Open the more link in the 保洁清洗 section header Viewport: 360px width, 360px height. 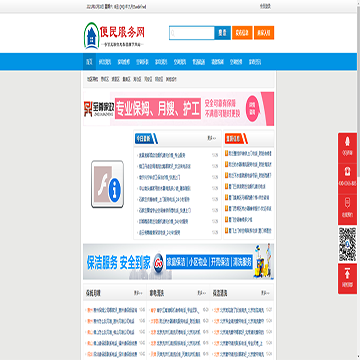point(265,293)
